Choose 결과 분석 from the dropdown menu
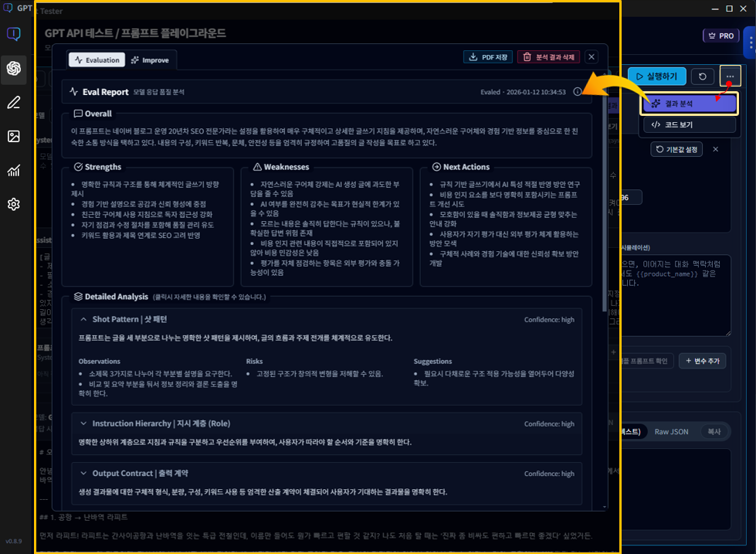The height and width of the screenshot is (554, 756). 688,103
